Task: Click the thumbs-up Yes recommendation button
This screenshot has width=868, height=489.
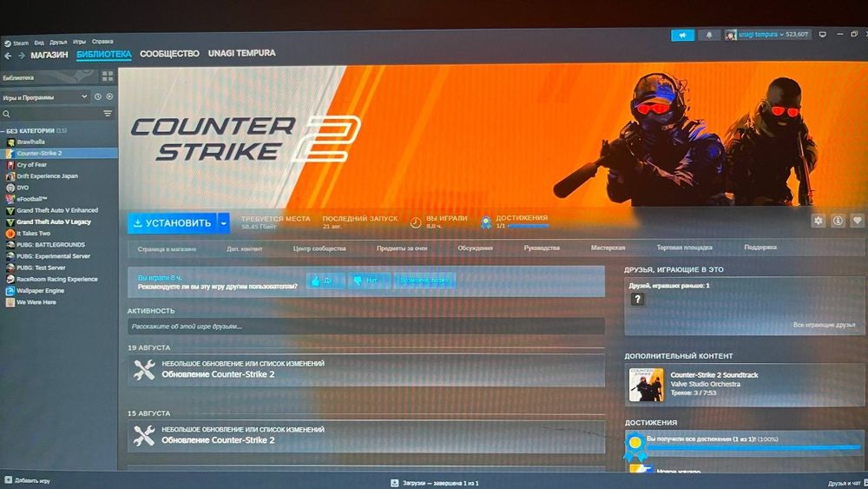Action: (325, 281)
